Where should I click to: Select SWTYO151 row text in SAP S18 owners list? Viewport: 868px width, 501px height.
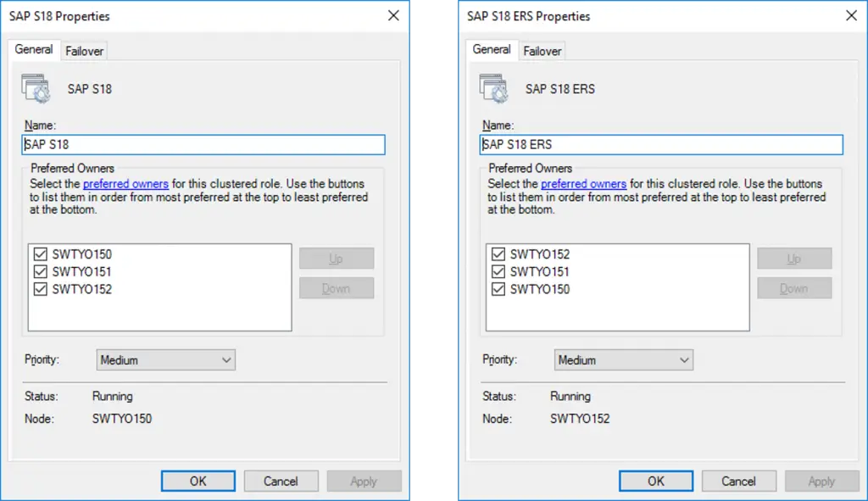(x=82, y=272)
